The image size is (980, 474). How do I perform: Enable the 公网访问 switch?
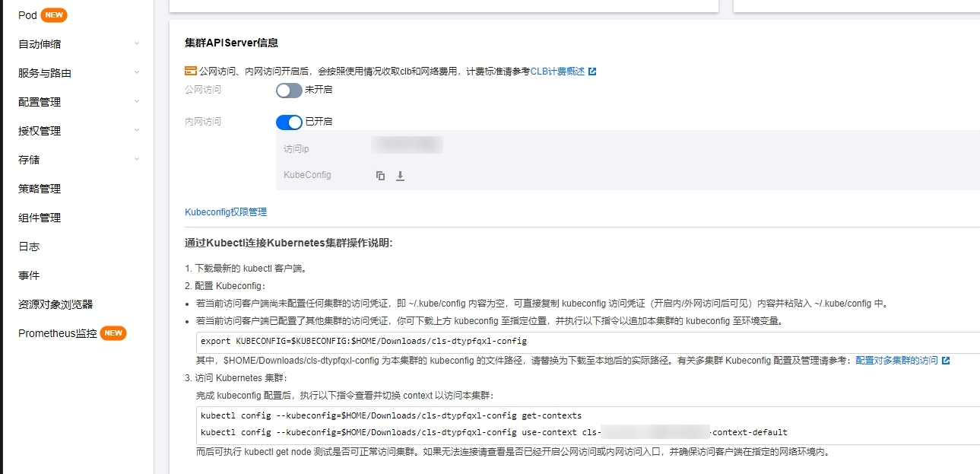point(289,91)
